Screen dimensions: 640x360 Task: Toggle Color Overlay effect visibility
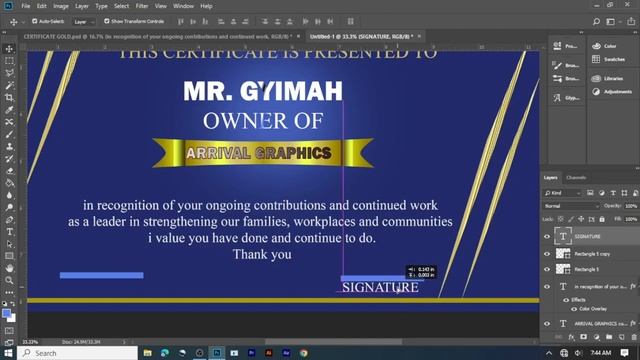coord(574,309)
